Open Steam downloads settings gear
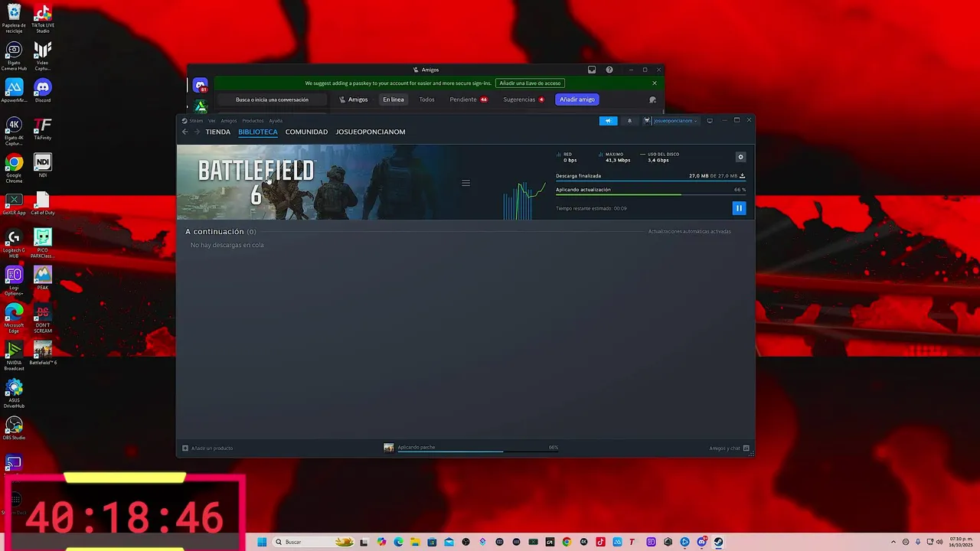Viewport: 980px width, 551px height. [740, 157]
